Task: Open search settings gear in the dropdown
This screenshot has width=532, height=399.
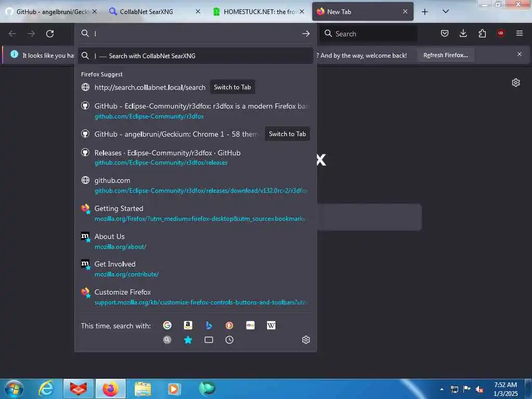Action: pos(305,340)
